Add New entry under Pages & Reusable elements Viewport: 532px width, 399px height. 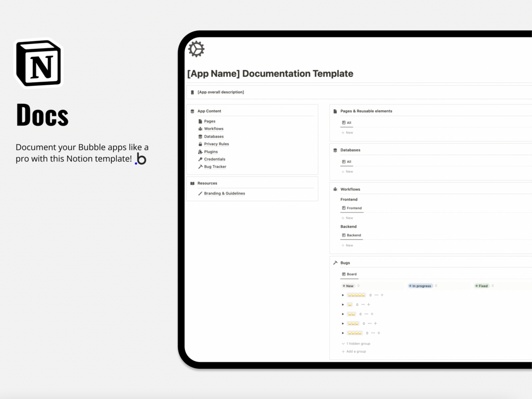347,133
